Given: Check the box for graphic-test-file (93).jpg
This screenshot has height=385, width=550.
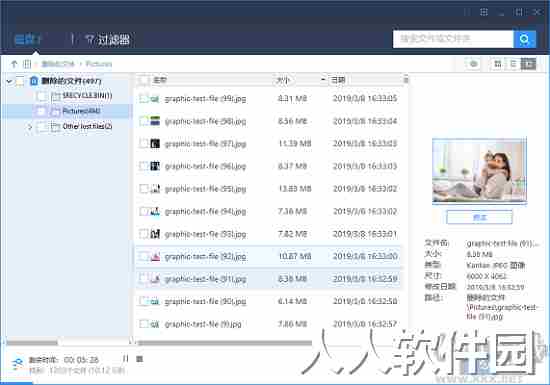Looking at the screenshot, I should coord(143,234).
